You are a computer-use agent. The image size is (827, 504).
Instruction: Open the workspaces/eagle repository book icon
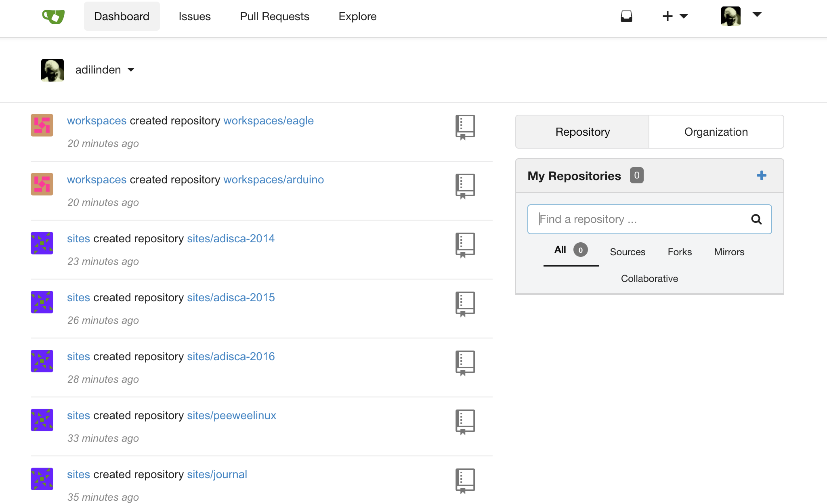click(465, 127)
